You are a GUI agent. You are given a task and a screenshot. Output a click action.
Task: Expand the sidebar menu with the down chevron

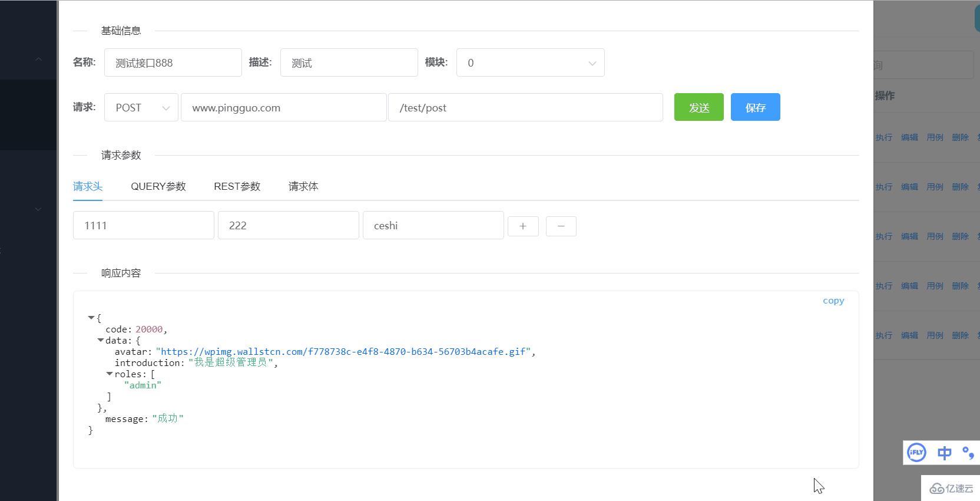pyautogui.click(x=38, y=209)
